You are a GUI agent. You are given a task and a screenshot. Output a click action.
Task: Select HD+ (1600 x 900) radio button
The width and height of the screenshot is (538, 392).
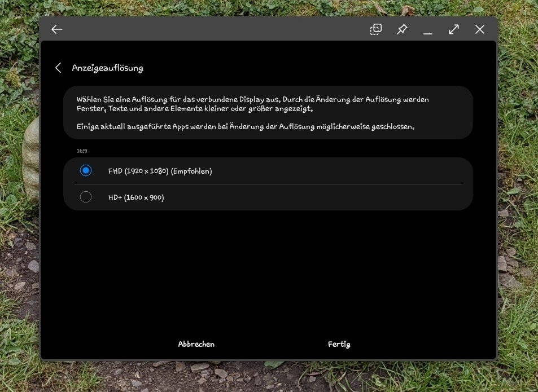[86, 197]
